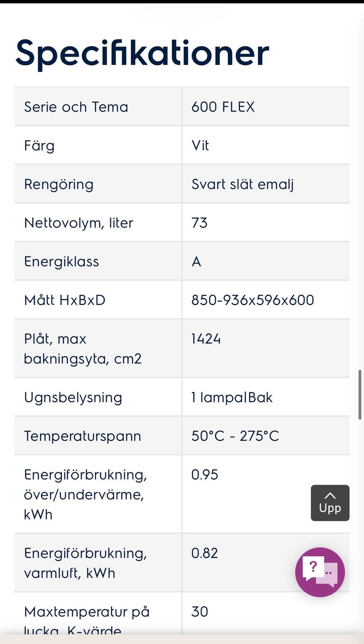Click the 1 lampalBak value

point(232,397)
